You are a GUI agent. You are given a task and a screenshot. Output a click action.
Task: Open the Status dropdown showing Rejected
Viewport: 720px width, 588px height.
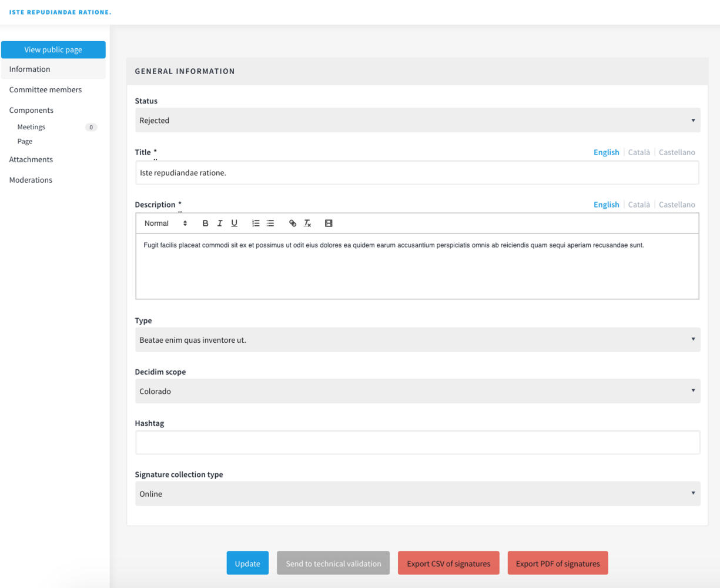click(x=417, y=121)
